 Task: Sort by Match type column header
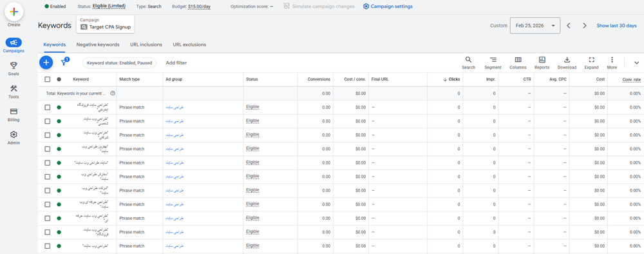tap(130, 79)
